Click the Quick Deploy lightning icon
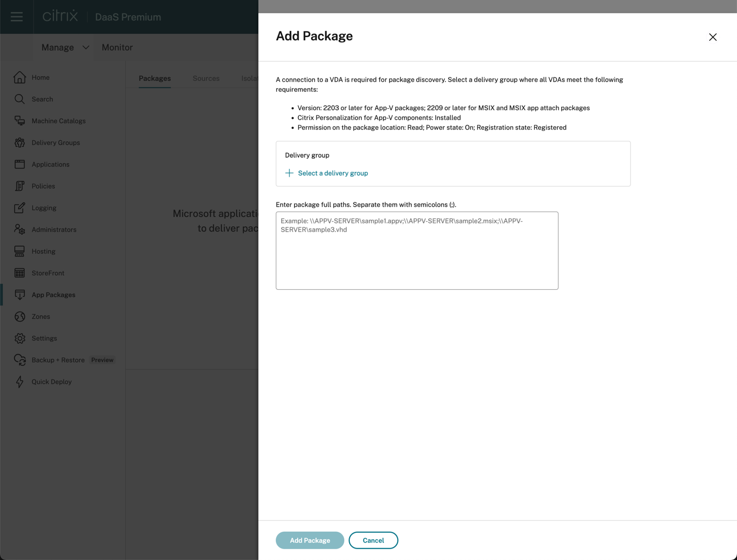The height and width of the screenshot is (560, 737). (20, 382)
